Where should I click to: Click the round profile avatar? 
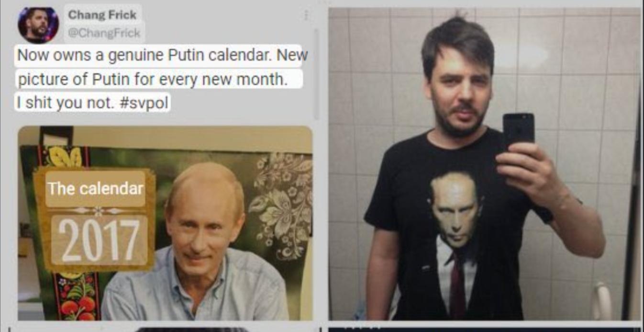coord(38,24)
